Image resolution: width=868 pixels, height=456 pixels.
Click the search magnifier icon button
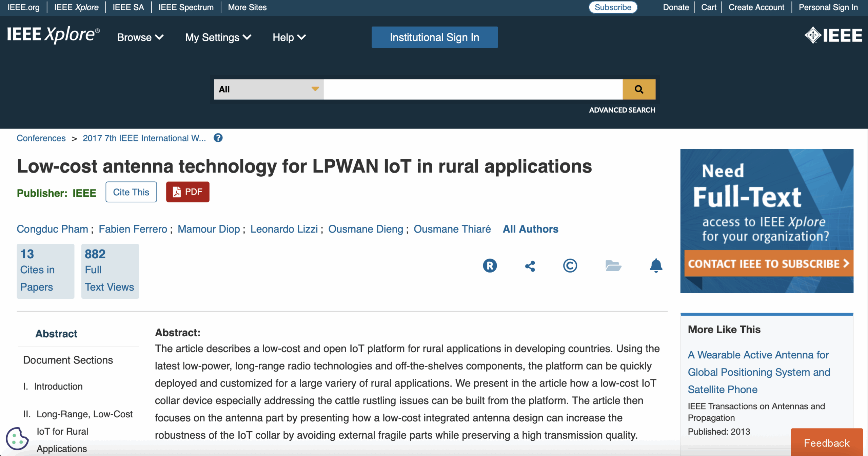click(639, 90)
